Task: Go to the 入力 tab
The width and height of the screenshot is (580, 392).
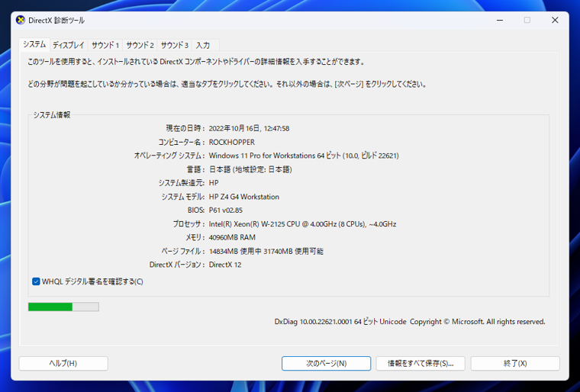Action: tap(203, 45)
